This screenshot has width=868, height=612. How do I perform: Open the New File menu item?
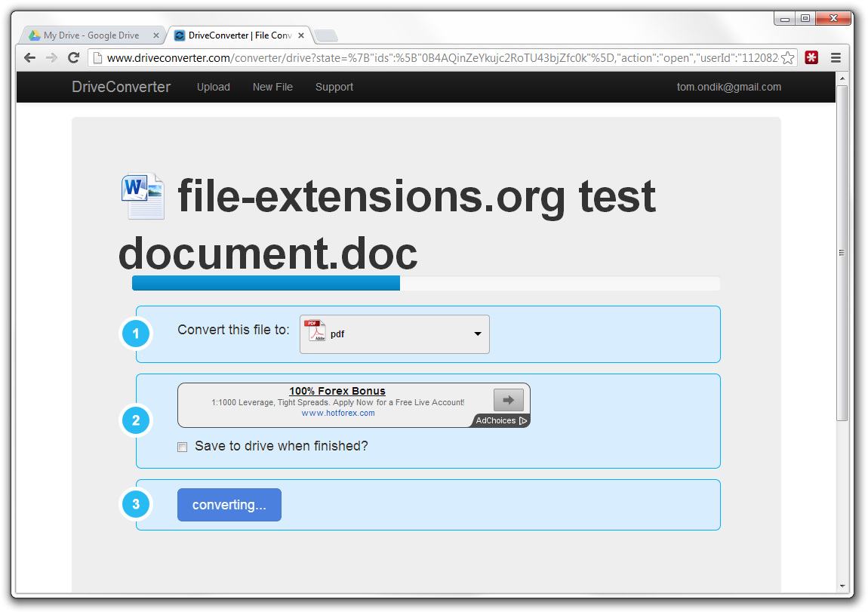pos(273,87)
